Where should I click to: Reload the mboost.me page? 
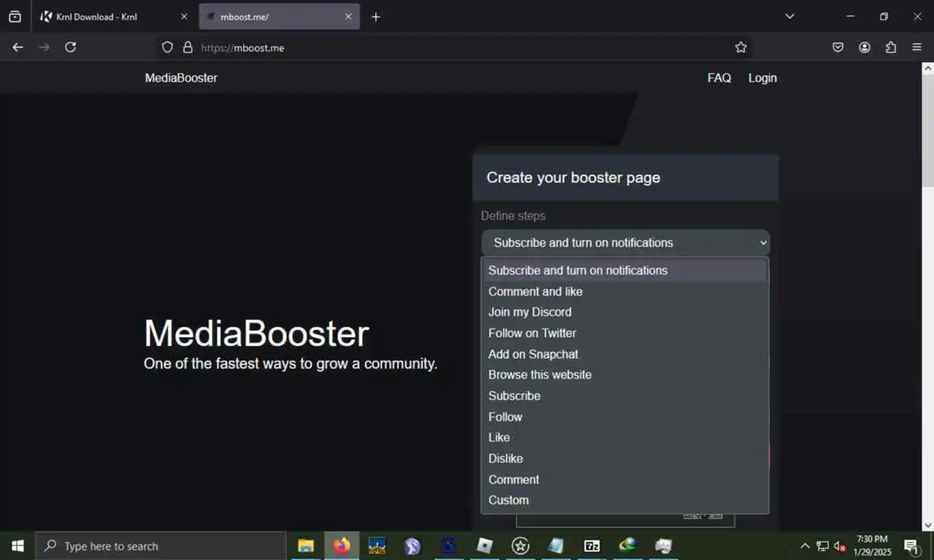(x=70, y=47)
